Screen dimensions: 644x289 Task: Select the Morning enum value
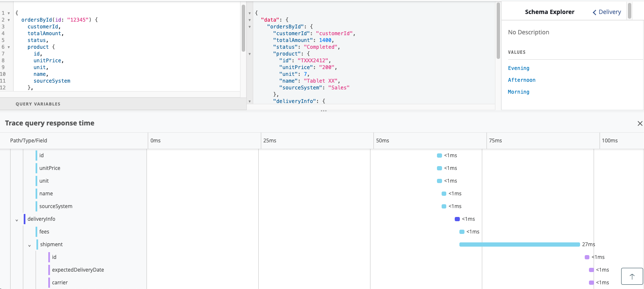pos(519,92)
